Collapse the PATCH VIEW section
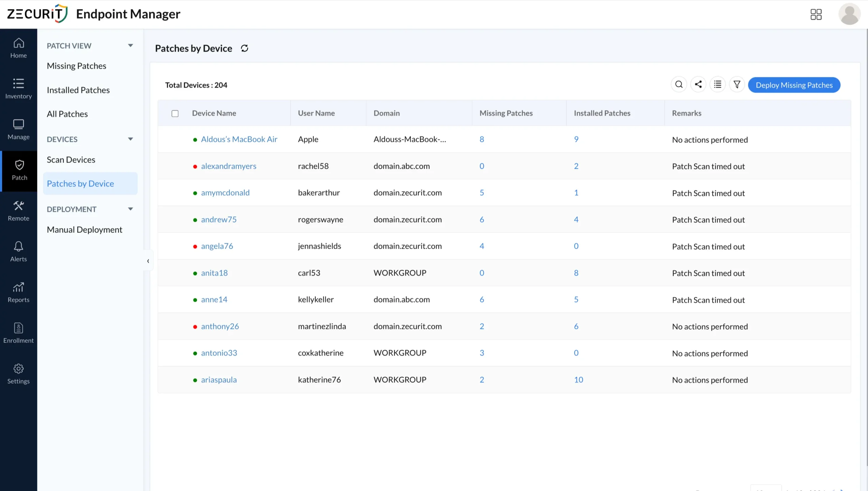 pos(131,45)
